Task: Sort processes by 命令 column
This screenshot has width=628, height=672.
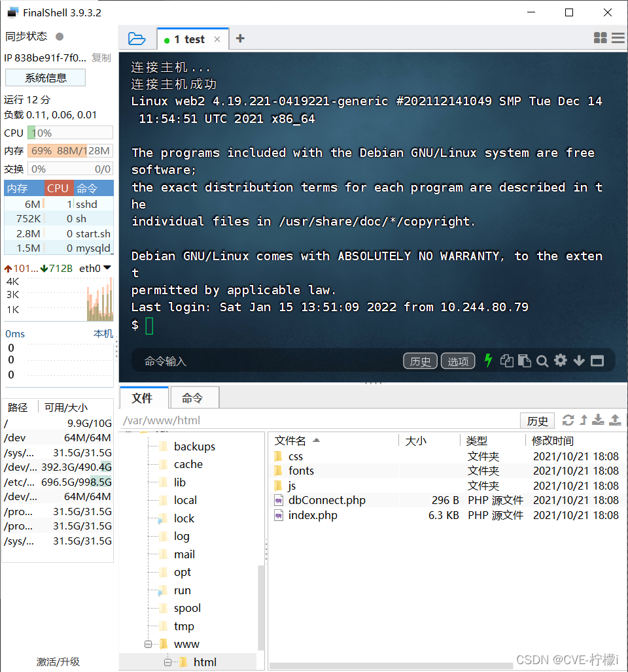Action: tap(93, 188)
